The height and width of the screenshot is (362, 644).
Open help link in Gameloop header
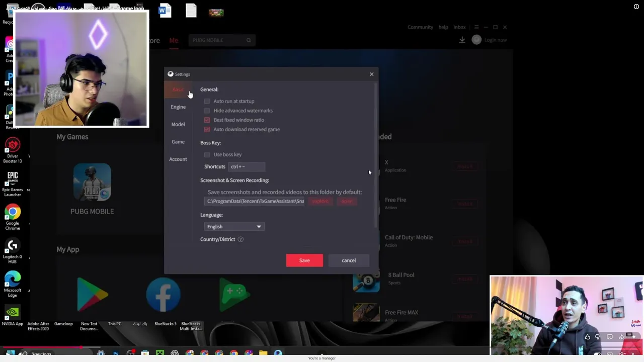pos(443,27)
